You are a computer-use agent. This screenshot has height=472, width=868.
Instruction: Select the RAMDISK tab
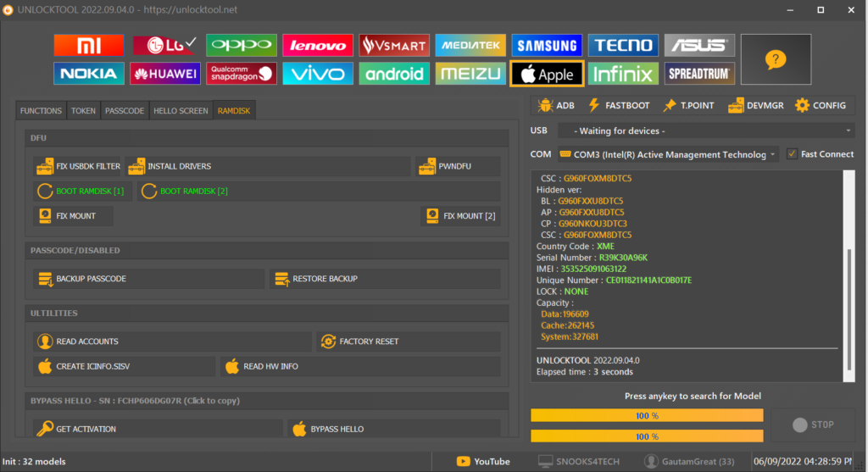[x=234, y=111]
